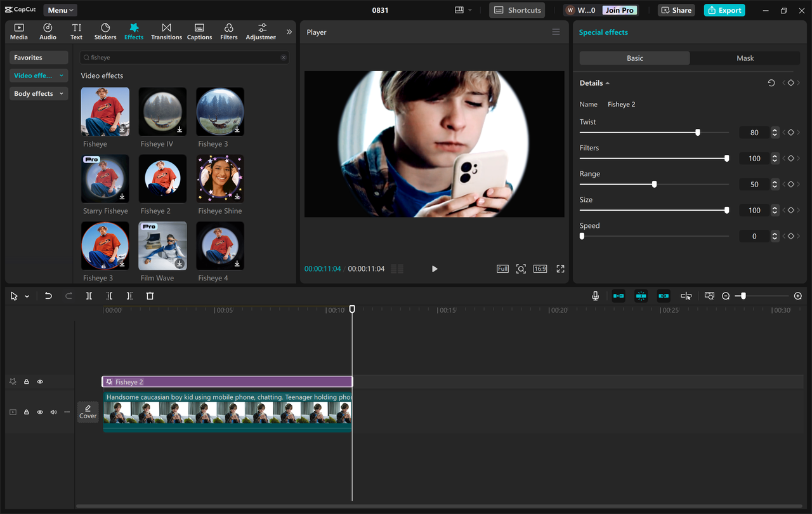The width and height of the screenshot is (812, 514).
Task: Delete left of playhead
Action: (109, 296)
